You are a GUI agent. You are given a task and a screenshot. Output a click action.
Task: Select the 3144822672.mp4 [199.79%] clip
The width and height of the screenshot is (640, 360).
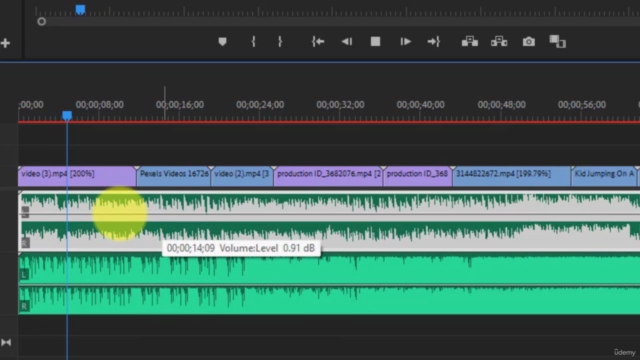tap(511, 176)
